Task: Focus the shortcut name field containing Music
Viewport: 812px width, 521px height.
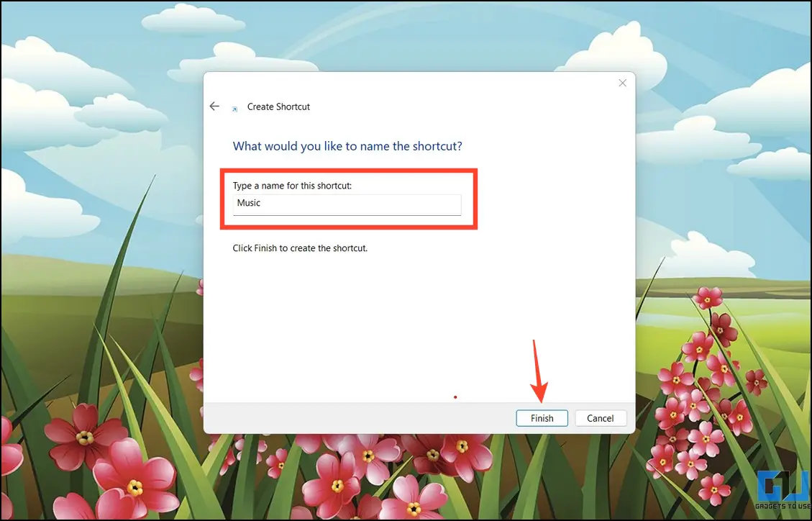Action: (x=347, y=204)
